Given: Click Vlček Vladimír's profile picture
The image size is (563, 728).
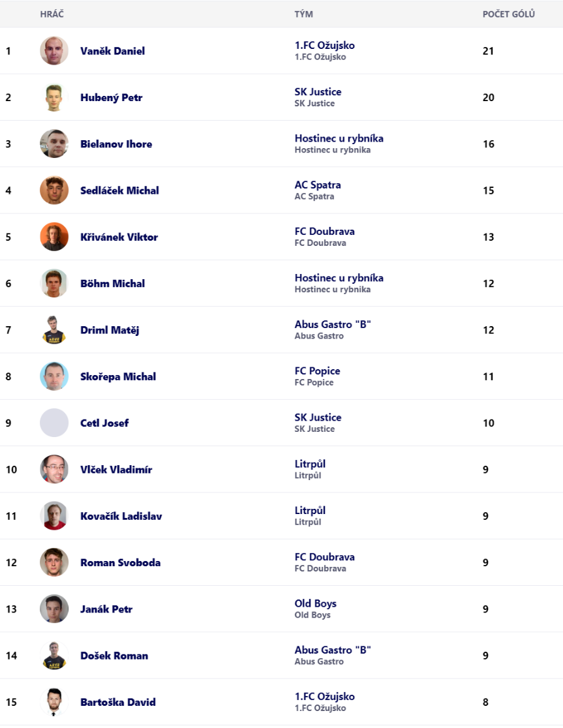Looking at the screenshot, I should point(54,470).
